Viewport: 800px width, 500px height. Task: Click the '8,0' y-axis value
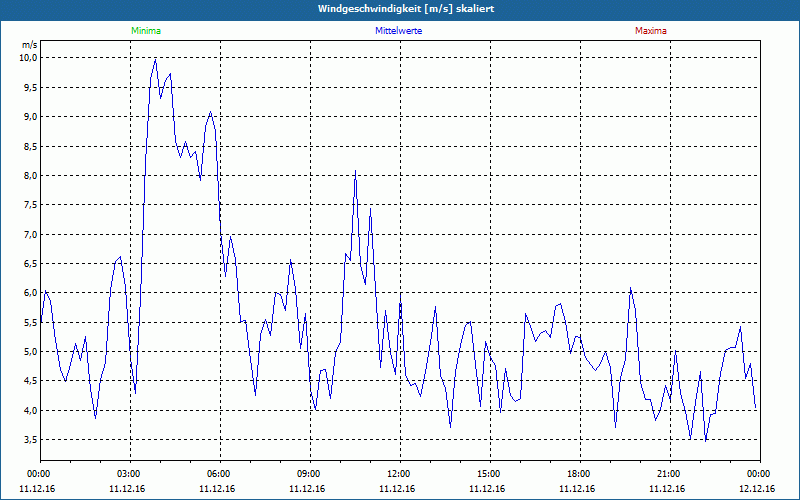(x=31, y=176)
